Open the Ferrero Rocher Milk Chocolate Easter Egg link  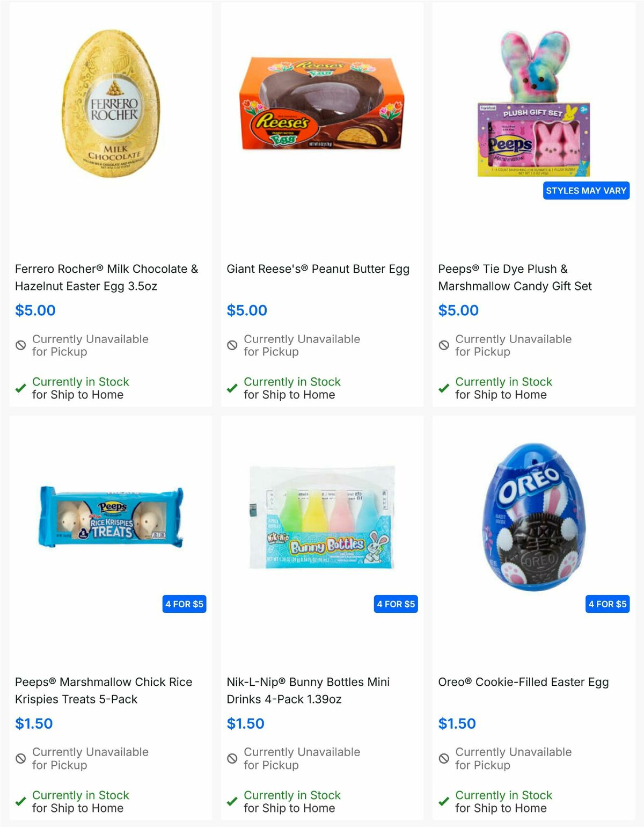[106, 277]
